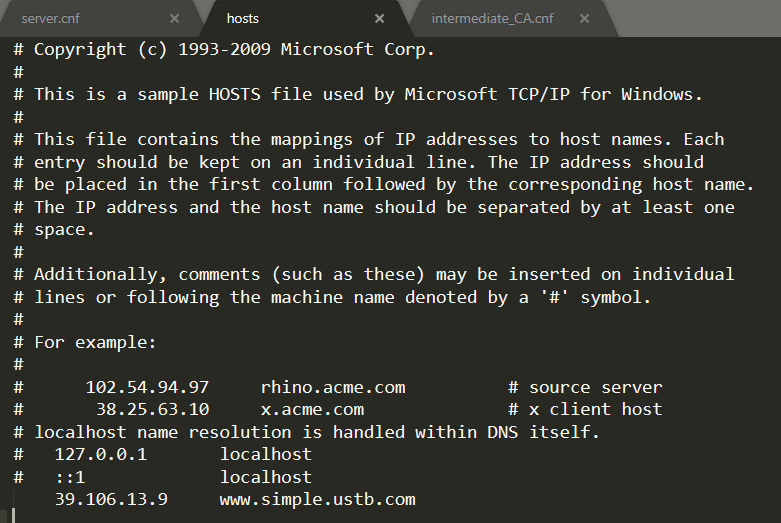This screenshot has width=781, height=523.
Task: Close the hosts tab
Action: tap(379, 18)
